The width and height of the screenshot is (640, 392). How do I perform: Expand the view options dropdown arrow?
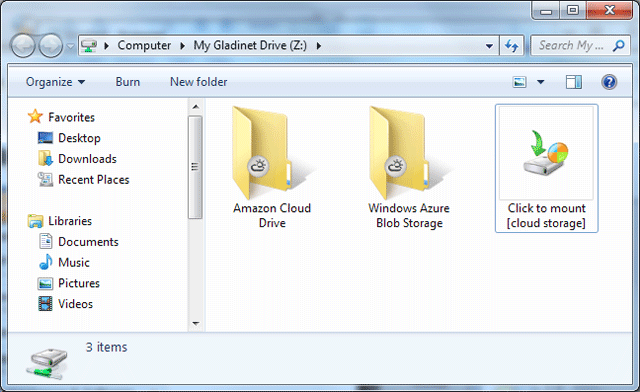tap(540, 82)
